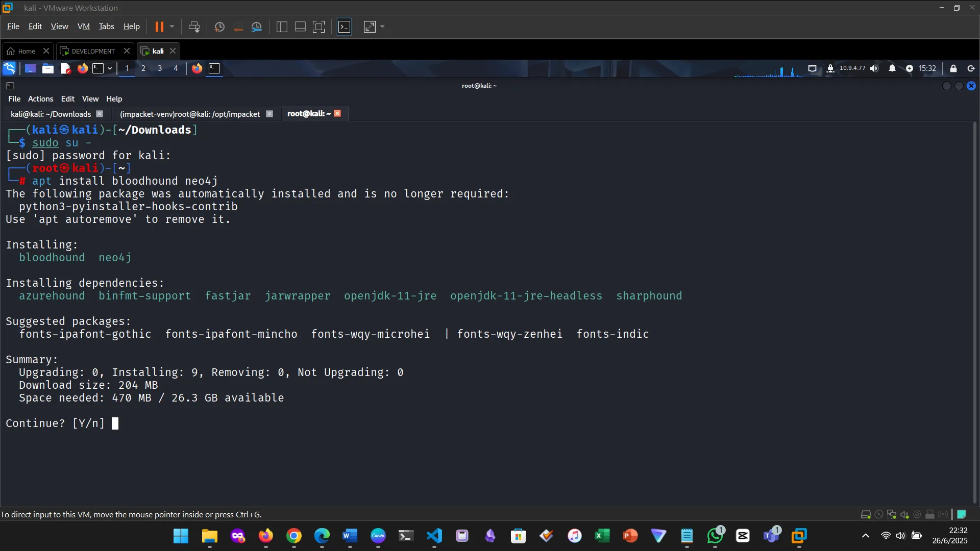Image resolution: width=980 pixels, height=551 pixels.
Task: Click the notification bell in the Kali tray
Action: 892,68
